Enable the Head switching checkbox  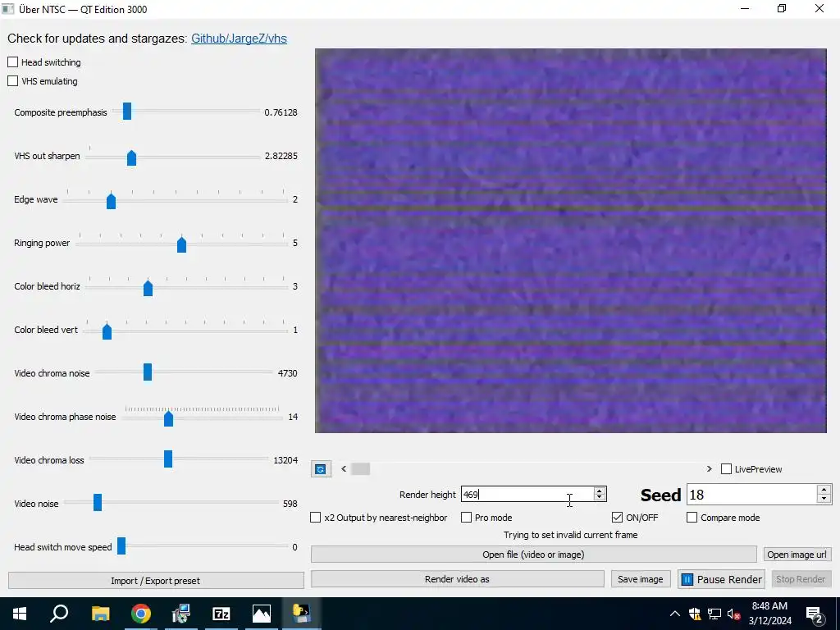(x=13, y=62)
